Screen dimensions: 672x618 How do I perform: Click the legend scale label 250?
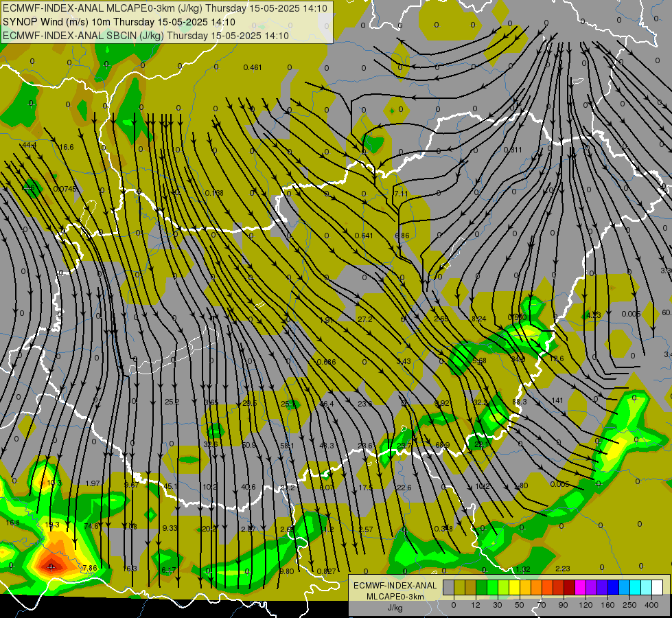coord(629,605)
